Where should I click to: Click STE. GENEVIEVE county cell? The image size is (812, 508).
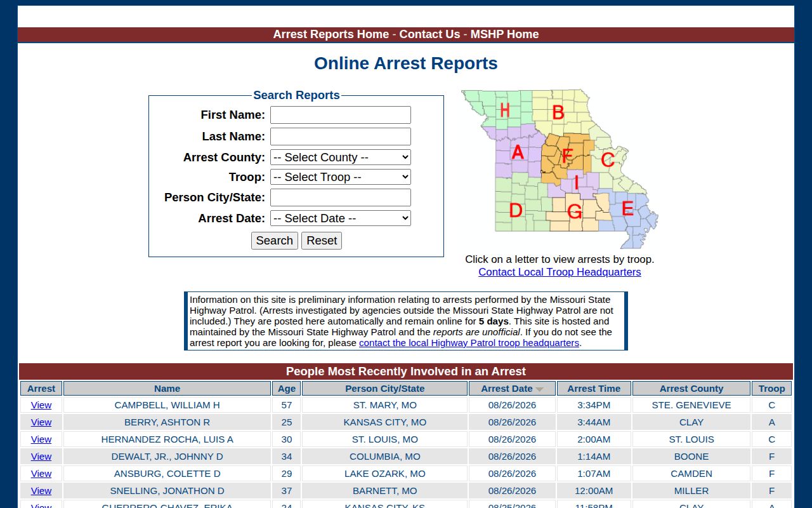point(691,405)
